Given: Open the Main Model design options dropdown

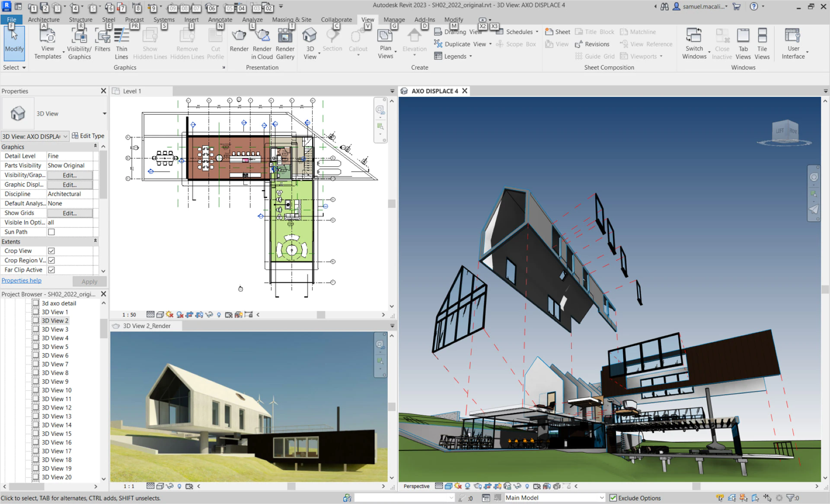Looking at the screenshot, I should coord(601,498).
